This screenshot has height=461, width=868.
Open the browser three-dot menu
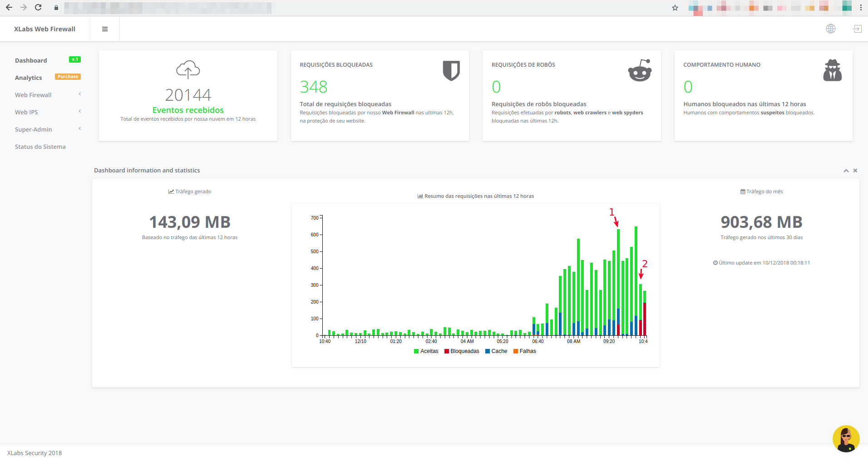(x=861, y=8)
